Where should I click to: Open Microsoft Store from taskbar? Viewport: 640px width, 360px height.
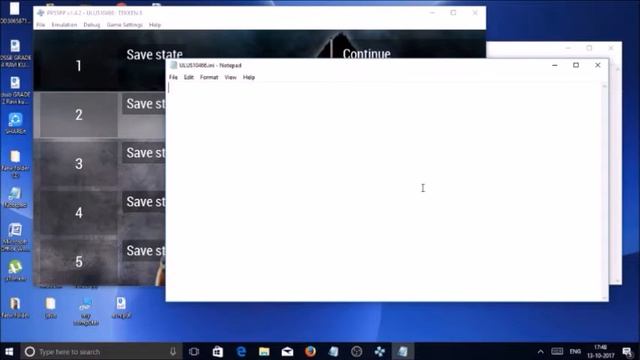218,351
